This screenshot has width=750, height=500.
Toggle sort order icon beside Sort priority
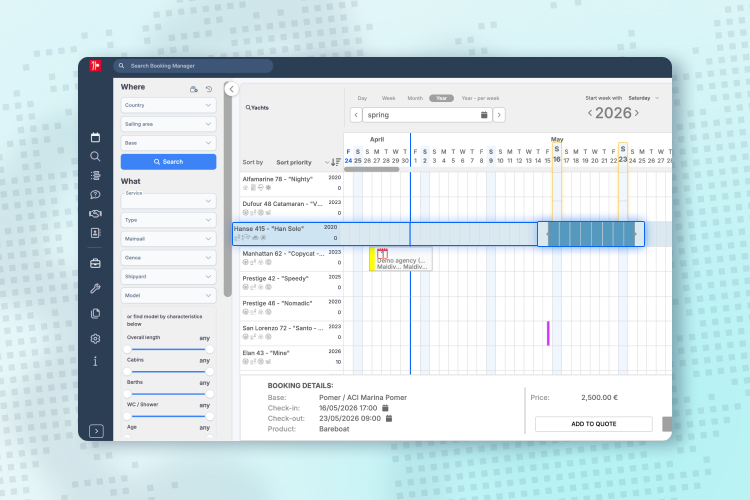[x=334, y=162]
